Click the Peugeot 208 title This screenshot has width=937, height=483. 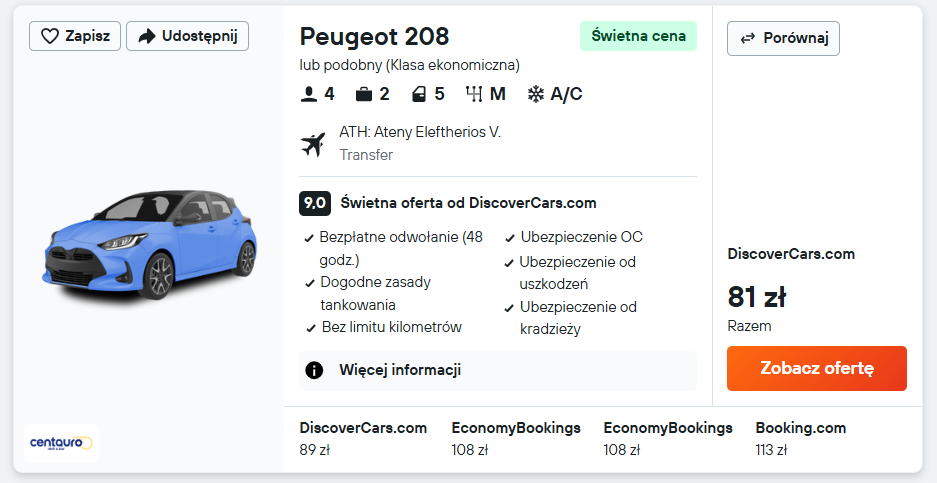tap(374, 36)
